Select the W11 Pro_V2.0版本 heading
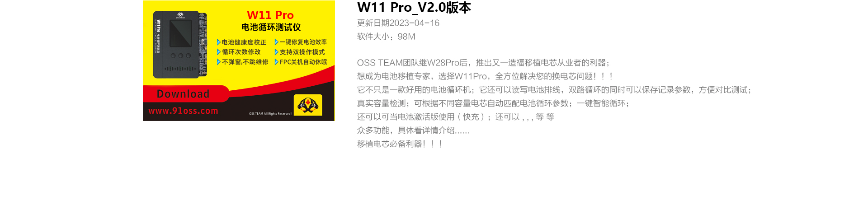 coord(414,8)
